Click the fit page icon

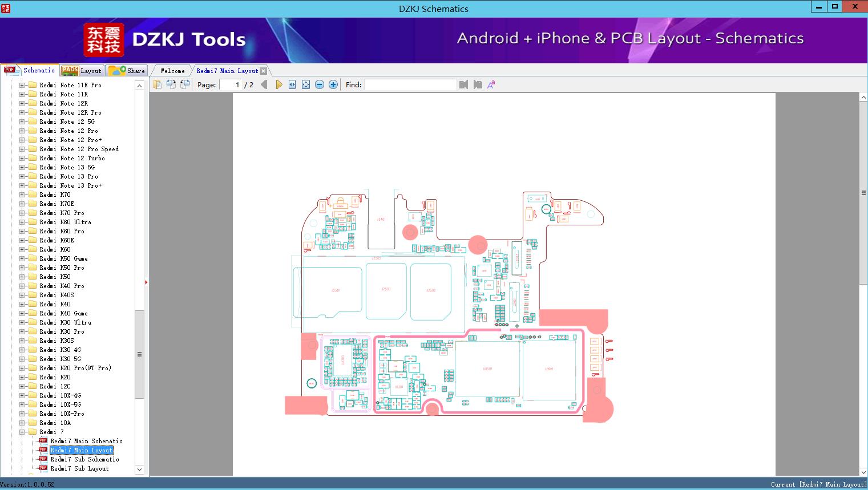tap(306, 84)
